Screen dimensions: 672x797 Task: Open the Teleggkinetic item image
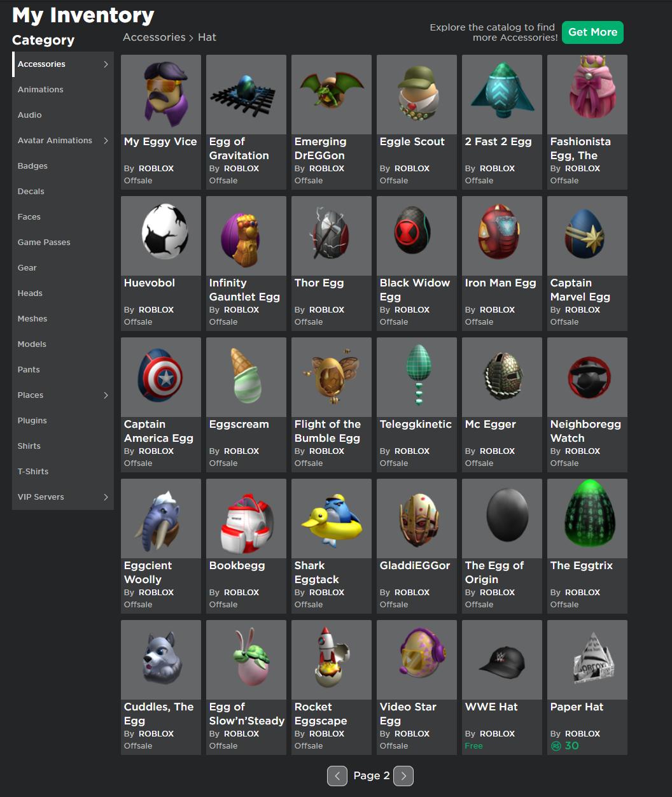coord(417,377)
